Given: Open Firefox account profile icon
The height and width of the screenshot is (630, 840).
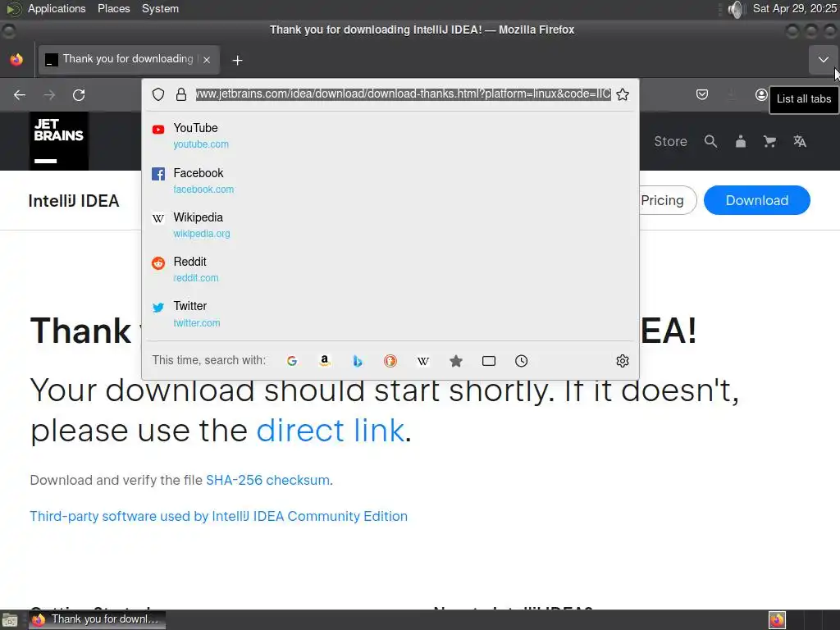Looking at the screenshot, I should pos(761,95).
